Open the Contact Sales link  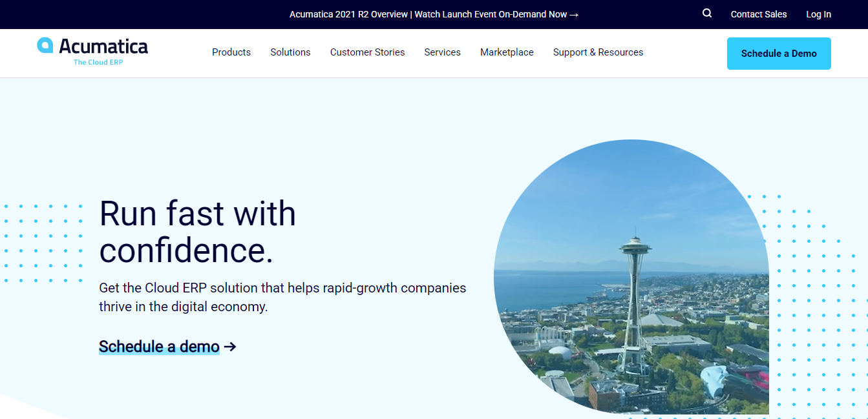759,14
